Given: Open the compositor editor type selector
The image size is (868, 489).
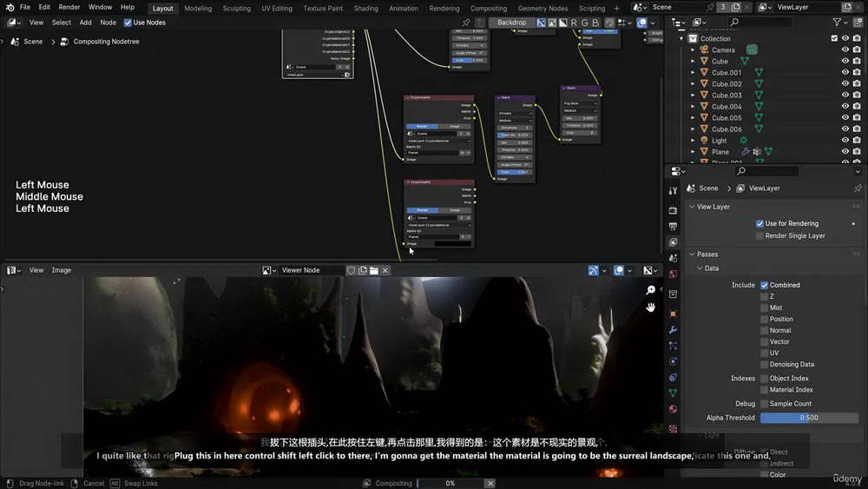Looking at the screenshot, I should [x=14, y=23].
